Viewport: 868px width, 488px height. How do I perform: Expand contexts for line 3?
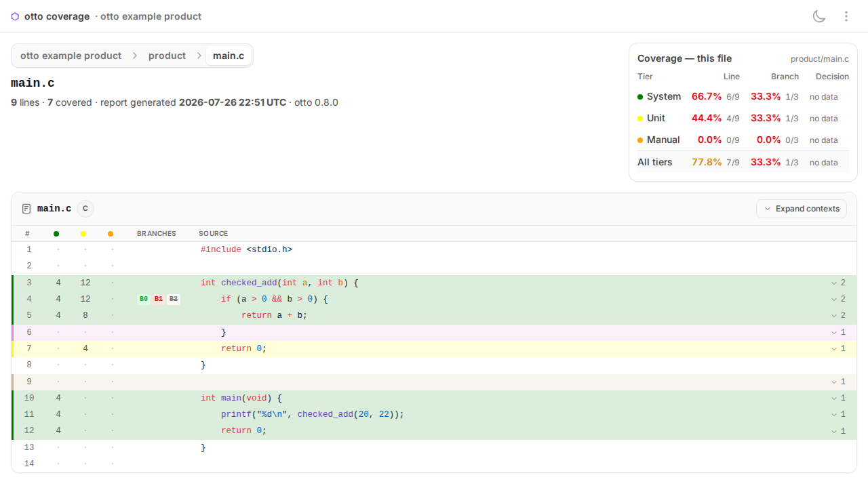click(839, 283)
